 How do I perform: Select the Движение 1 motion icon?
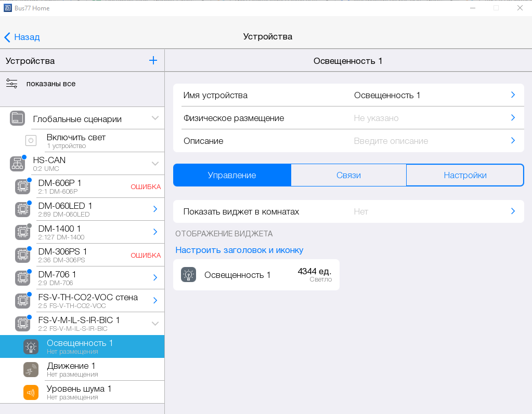pyautogui.click(x=31, y=369)
